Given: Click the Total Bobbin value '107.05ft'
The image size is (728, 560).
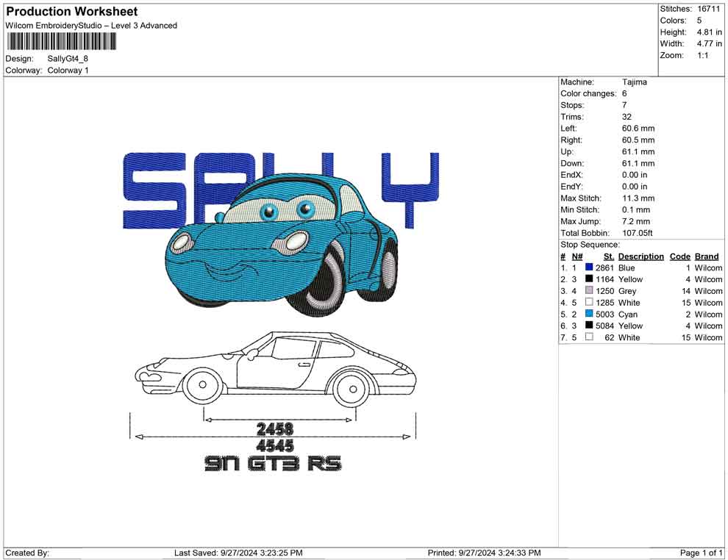Looking at the screenshot, I should click(638, 233).
